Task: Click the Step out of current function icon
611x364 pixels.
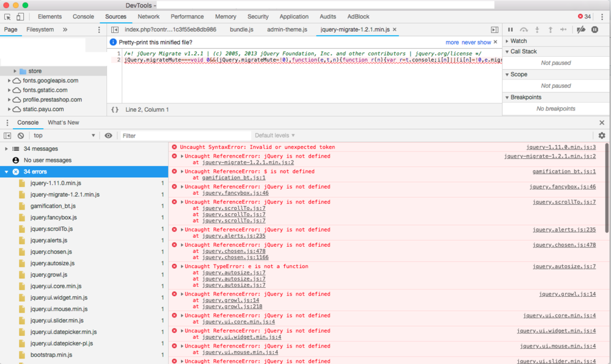Action: [550, 29]
